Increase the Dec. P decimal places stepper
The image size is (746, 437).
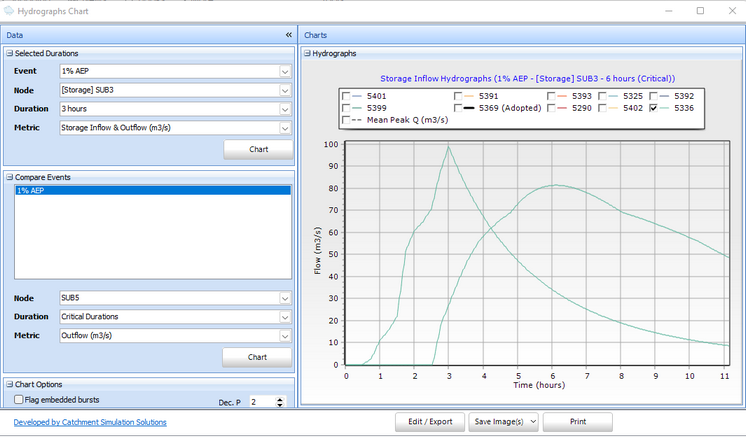pyautogui.click(x=279, y=397)
